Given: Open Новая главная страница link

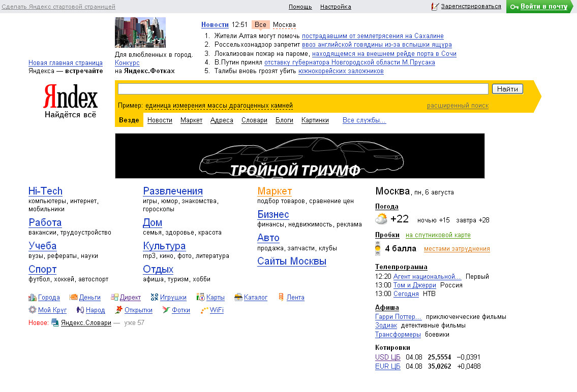Looking at the screenshot, I should coord(66,63).
